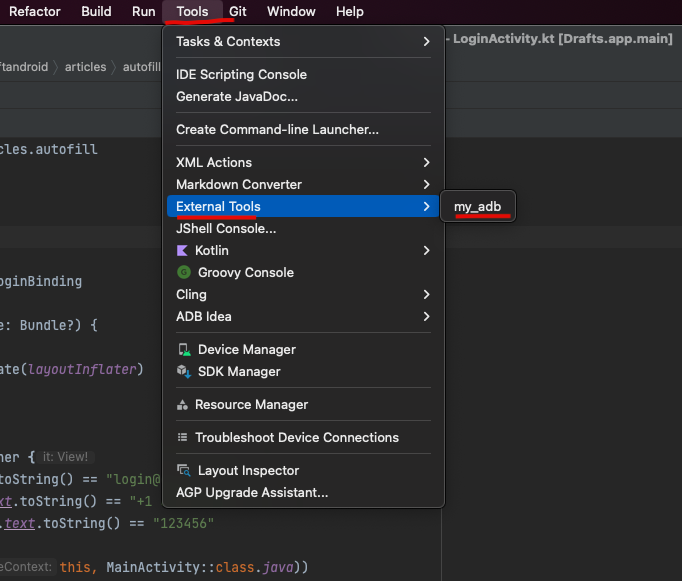Open the Refactor menu

[35, 11]
